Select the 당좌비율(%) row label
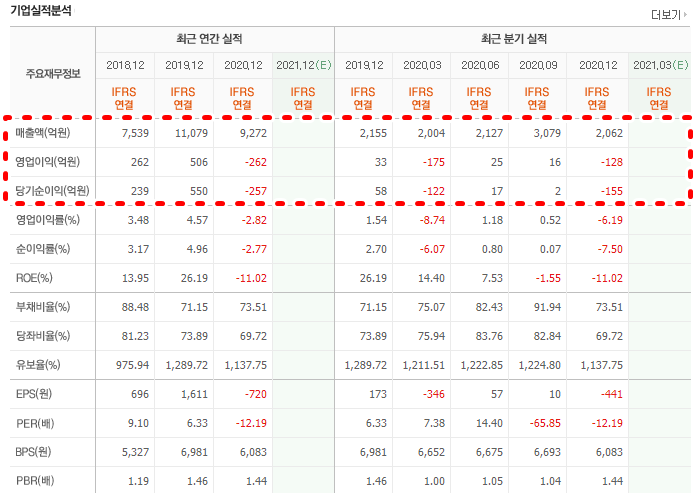The height and width of the screenshot is (493, 696). pos(43,336)
